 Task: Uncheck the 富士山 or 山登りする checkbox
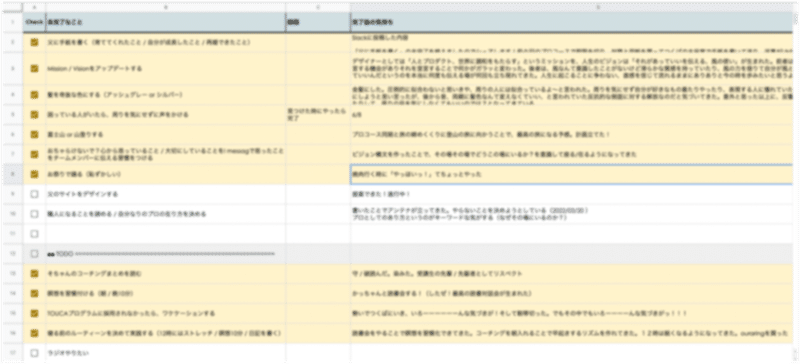tap(34, 135)
